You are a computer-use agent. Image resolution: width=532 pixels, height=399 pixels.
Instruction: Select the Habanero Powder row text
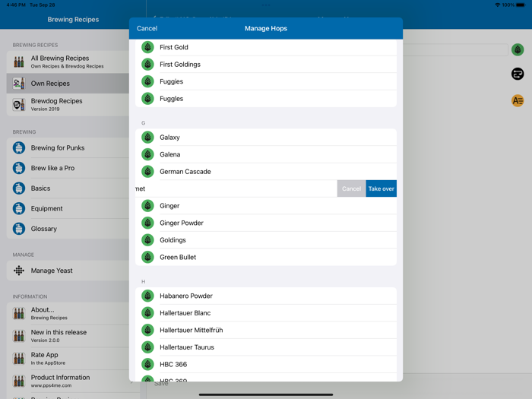click(x=186, y=296)
